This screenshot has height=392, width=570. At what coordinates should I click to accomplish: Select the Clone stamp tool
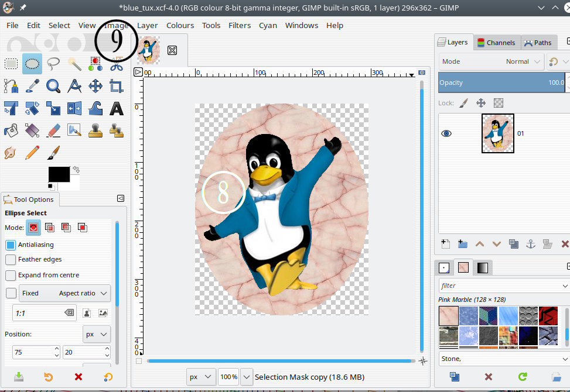(x=95, y=130)
